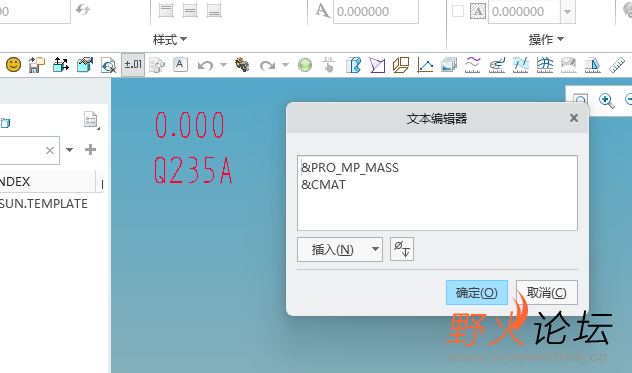The image size is (632, 373).
Task: Click the undo arrow icon
Action: pos(205,65)
